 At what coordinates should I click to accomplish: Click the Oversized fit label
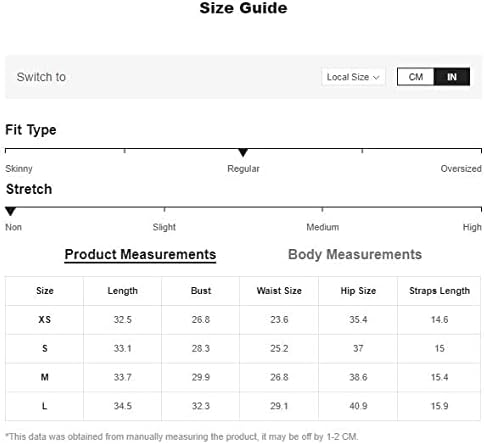point(461,169)
